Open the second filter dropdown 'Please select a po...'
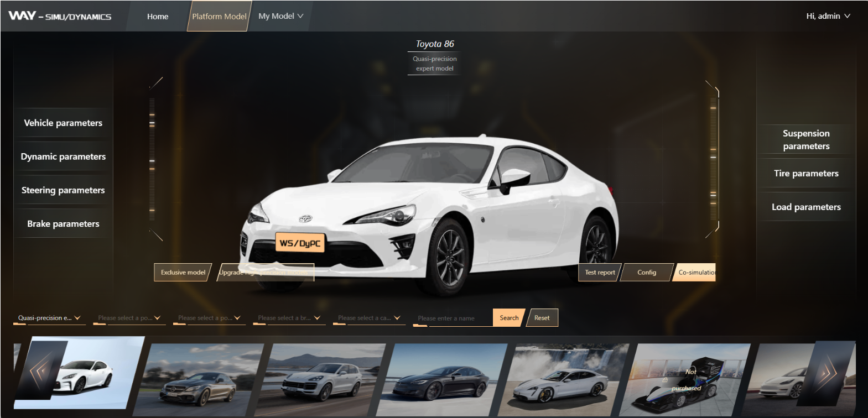868x418 pixels. tap(129, 318)
